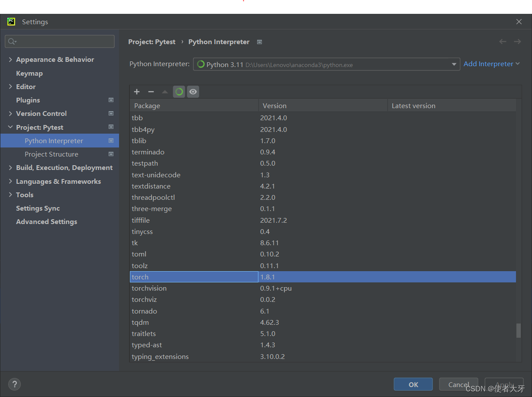Viewport: 532px width, 397px height.
Task: Click the package list scrollbar thumb
Action: pos(519,330)
